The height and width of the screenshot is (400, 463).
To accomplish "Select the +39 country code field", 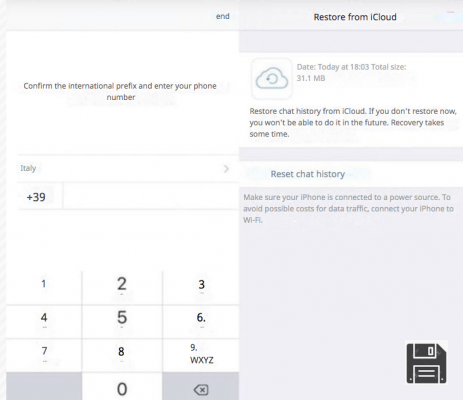I will (x=36, y=197).
